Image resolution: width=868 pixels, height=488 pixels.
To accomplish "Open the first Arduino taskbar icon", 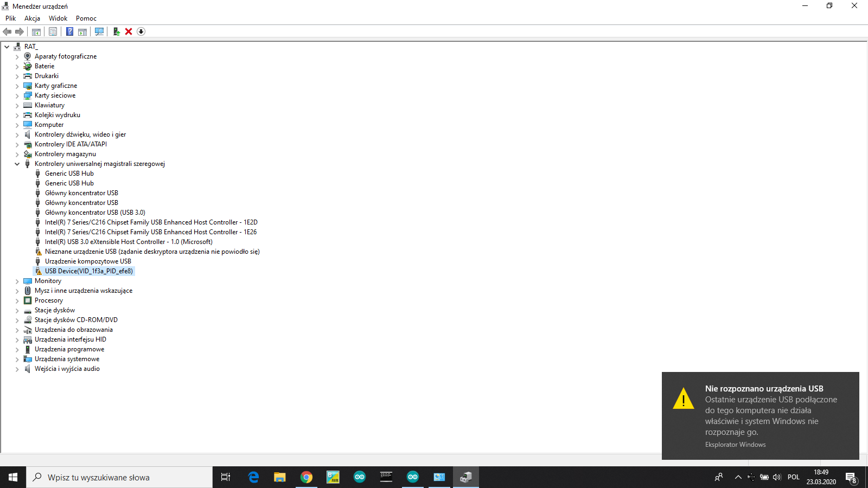I will pyautogui.click(x=360, y=477).
